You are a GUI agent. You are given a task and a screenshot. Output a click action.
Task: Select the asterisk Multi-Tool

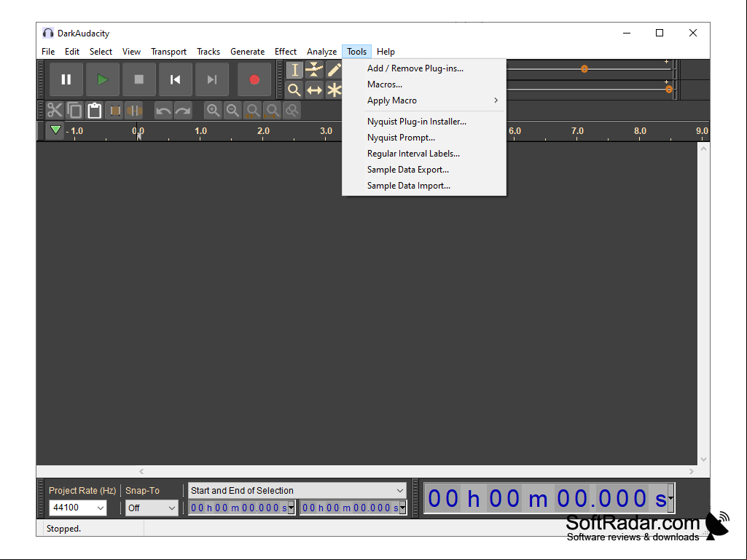(x=334, y=90)
